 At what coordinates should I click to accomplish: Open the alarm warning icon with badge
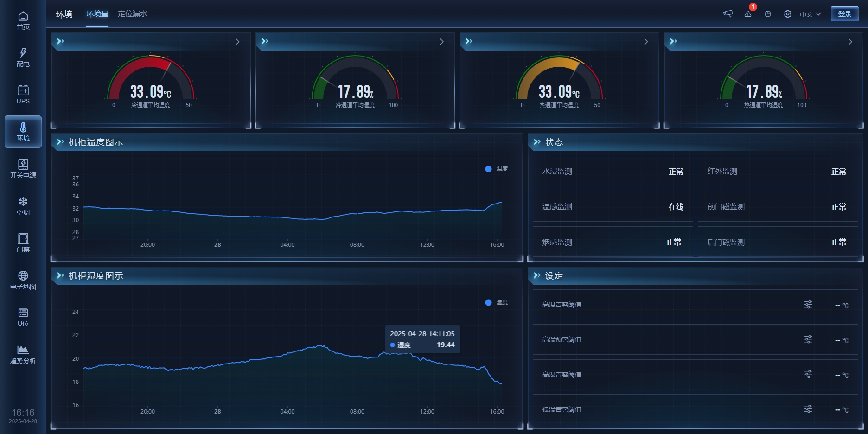coord(748,14)
